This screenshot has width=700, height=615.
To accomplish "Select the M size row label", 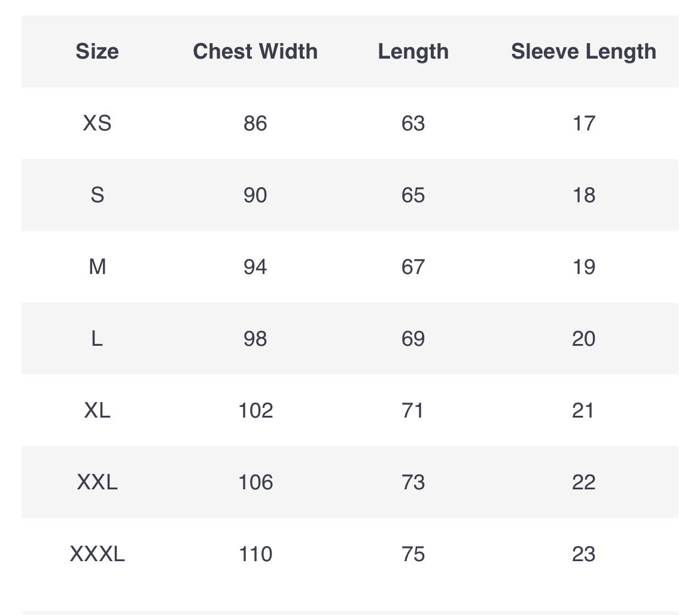I will 97,267.
